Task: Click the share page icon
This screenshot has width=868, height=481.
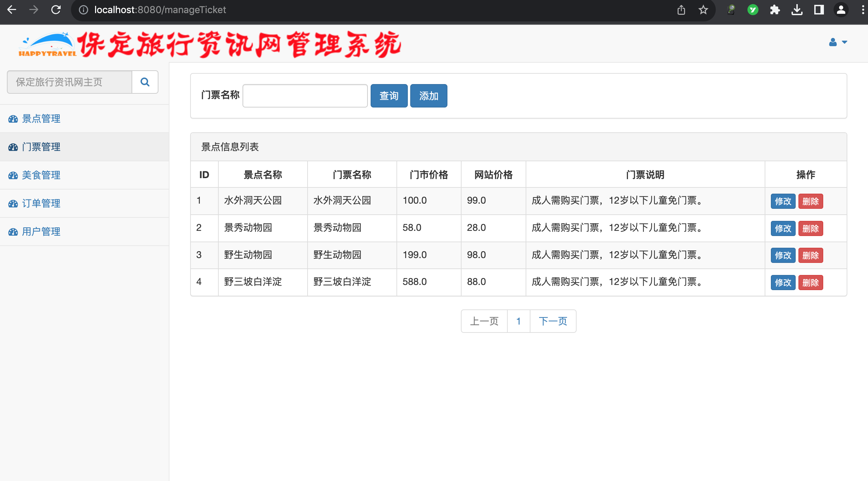Action: point(681,10)
